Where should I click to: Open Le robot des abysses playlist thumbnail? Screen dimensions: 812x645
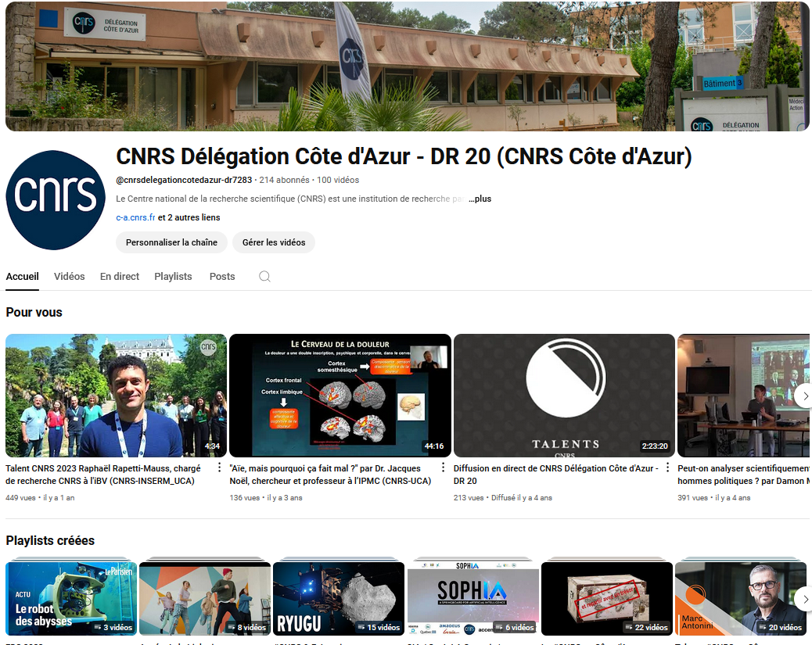[x=71, y=599]
